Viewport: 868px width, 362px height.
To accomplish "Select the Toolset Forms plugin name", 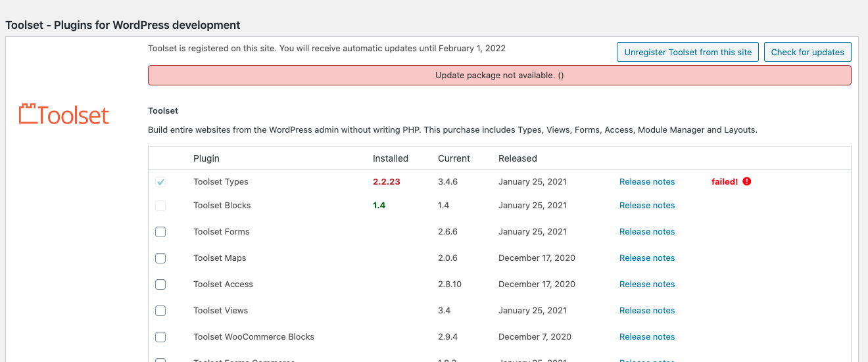I will (x=222, y=231).
